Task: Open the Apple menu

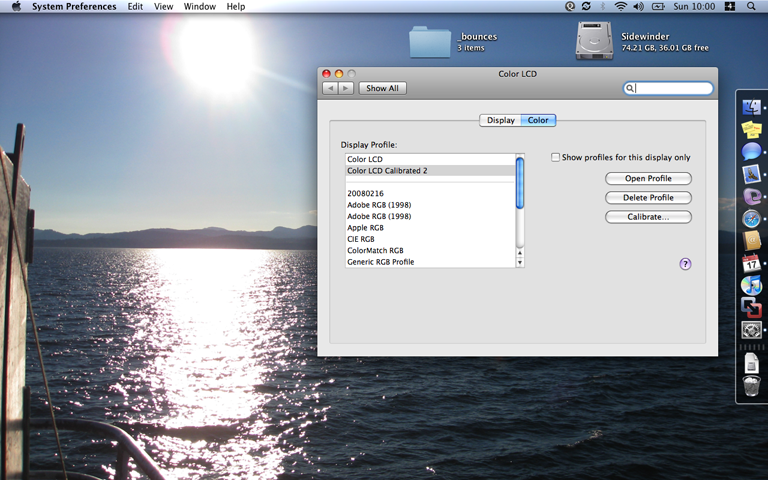Action: pyautogui.click(x=16, y=7)
